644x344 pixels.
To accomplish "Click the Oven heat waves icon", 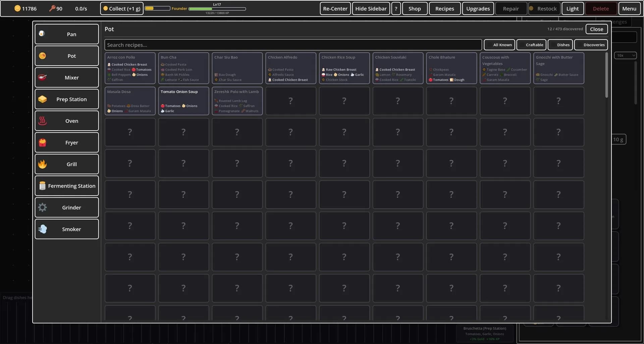I will pyautogui.click(x=42, y=121).
